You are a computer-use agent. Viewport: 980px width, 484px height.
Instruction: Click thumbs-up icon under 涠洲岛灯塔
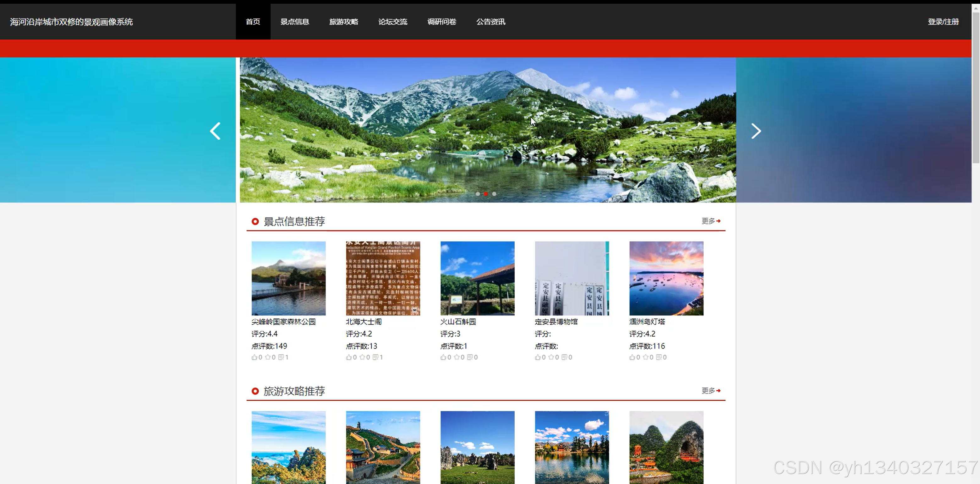pyautogui.click(x=632, y=357)
